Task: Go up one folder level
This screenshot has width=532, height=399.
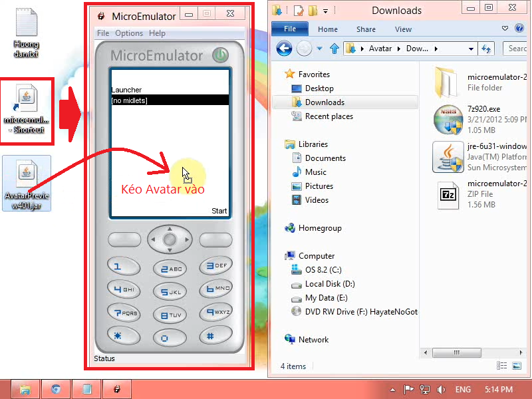Action: [x=334, y=49]
